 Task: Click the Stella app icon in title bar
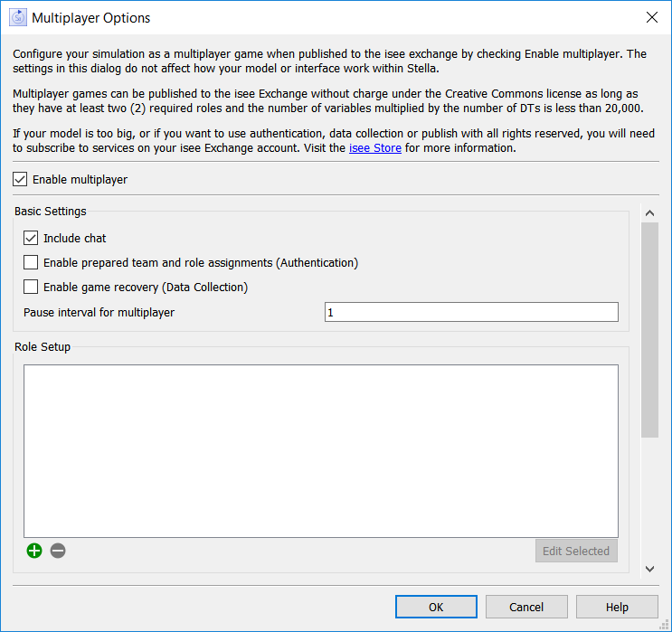pyautogui.click(x=18, y=17)
